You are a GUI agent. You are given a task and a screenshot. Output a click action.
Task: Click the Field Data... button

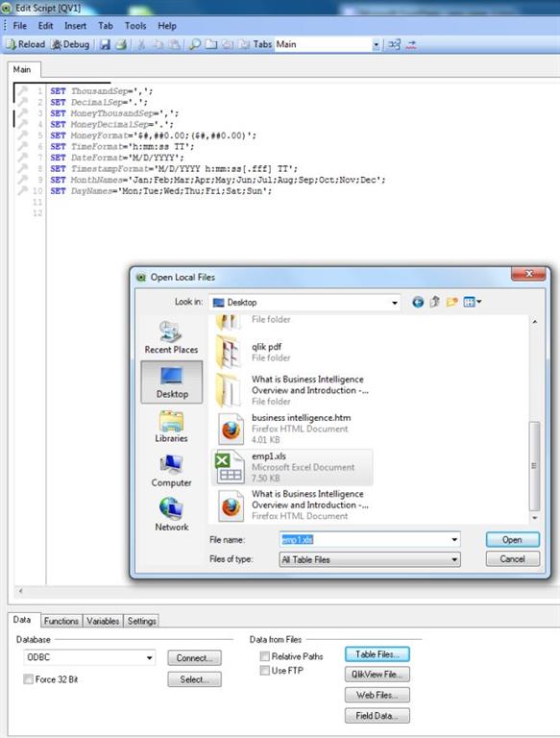coord(377,715)
